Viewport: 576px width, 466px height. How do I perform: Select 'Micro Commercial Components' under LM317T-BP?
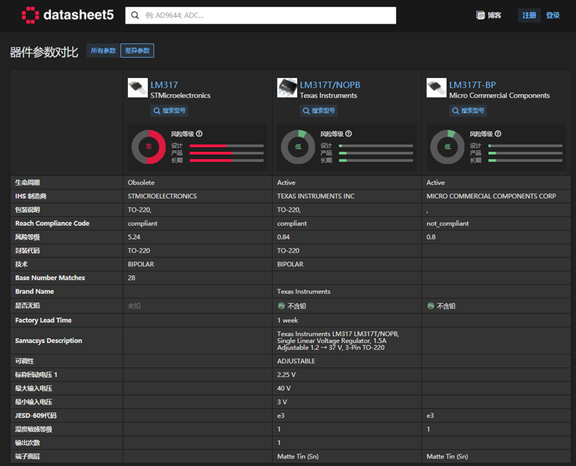click(499, 95)
